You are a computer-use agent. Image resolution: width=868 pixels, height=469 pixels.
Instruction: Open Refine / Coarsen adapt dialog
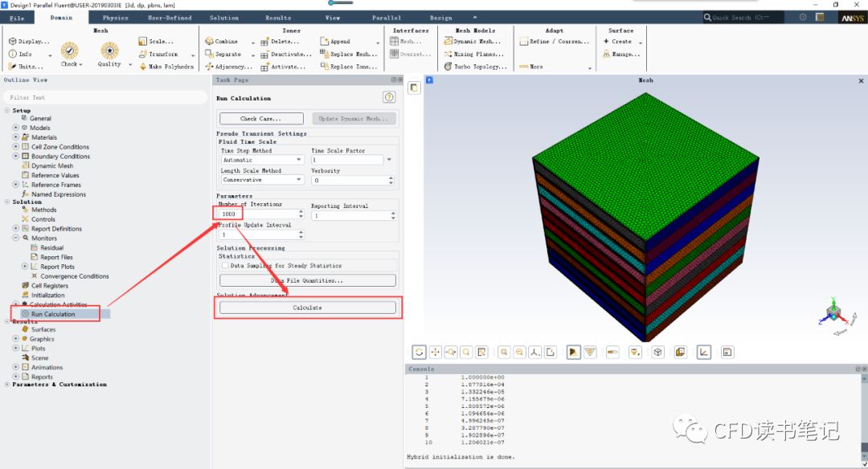click(555, 42)
